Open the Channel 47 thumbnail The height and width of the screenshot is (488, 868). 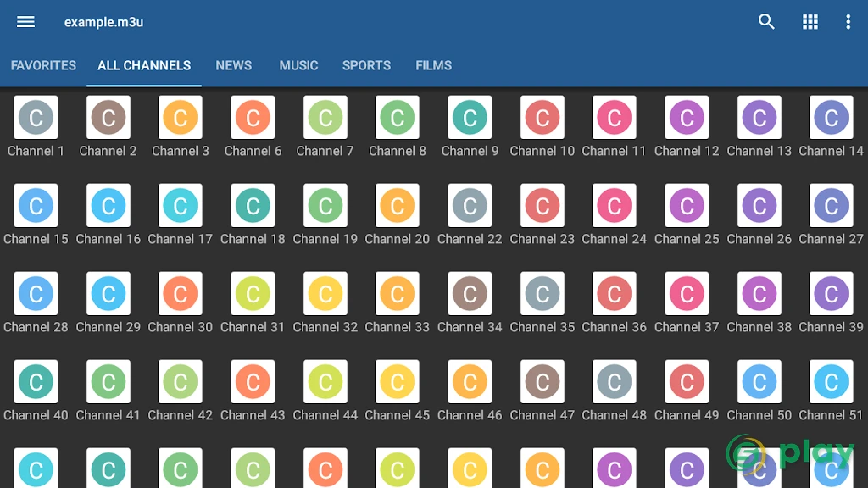542,382
